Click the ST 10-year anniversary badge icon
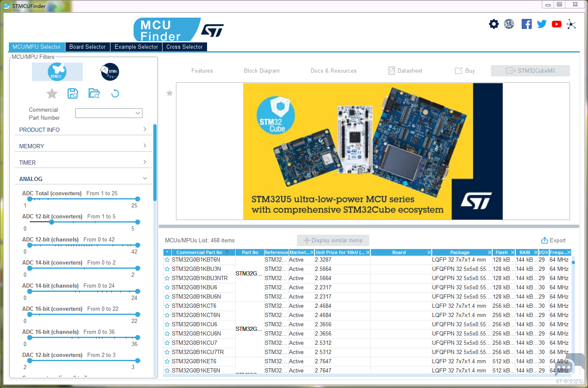 tap(509, 24)
